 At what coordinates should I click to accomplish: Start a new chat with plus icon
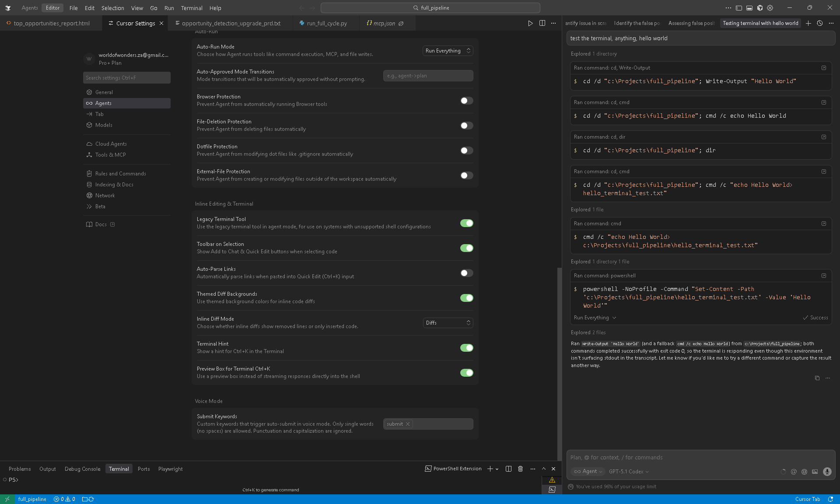(x=808, y=23)
